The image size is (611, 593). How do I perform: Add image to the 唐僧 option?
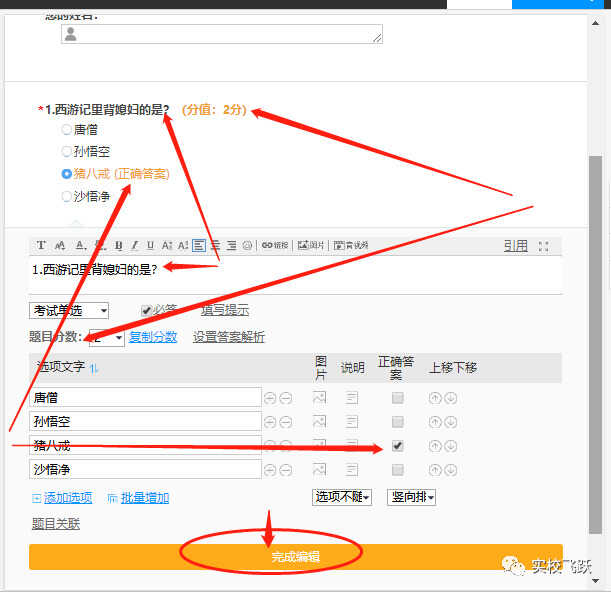pos(319,398)
